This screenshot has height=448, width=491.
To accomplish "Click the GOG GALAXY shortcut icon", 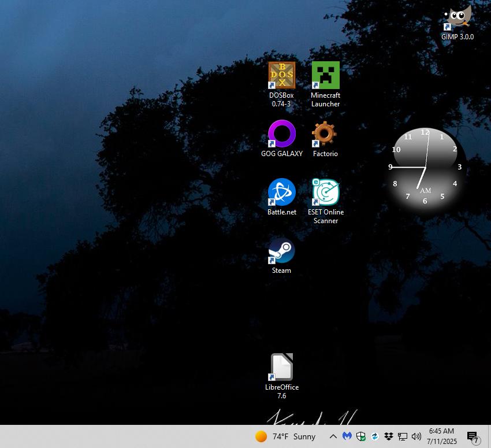I will point(282,134).
